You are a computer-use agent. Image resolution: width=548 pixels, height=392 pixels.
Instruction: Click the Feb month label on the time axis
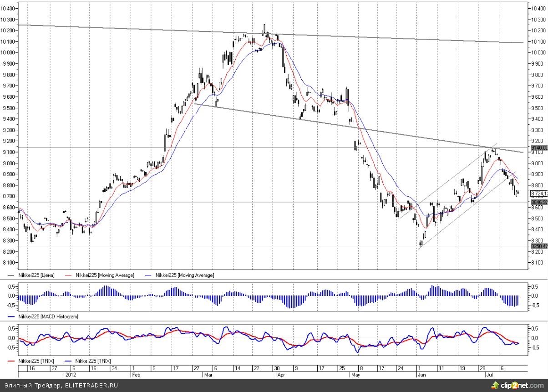[135, 375]
